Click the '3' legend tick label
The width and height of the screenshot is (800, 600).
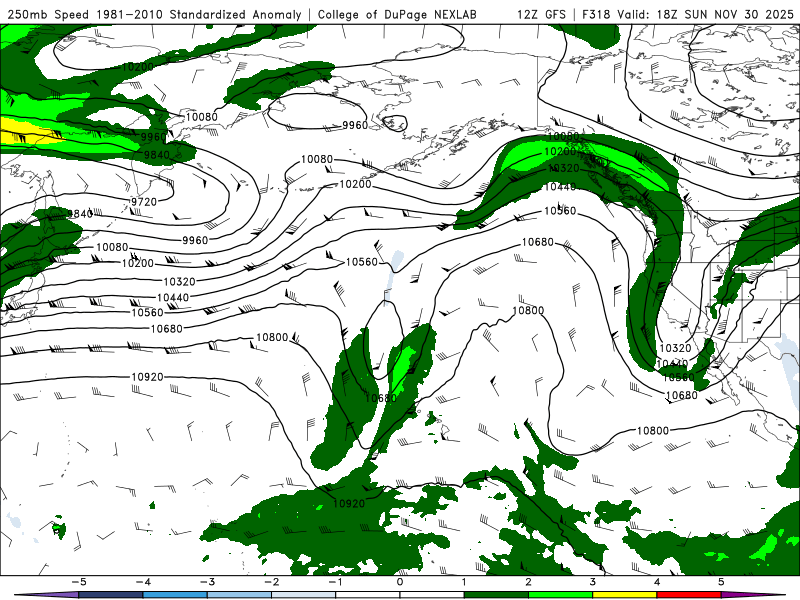[593, 582]
